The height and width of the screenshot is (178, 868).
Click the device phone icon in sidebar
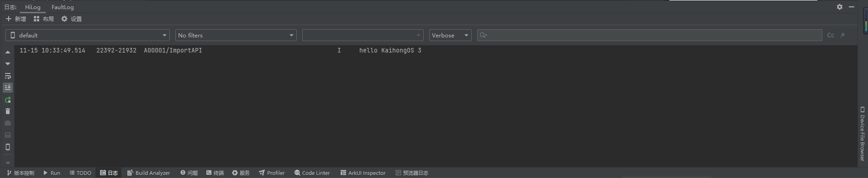[8, 147]
